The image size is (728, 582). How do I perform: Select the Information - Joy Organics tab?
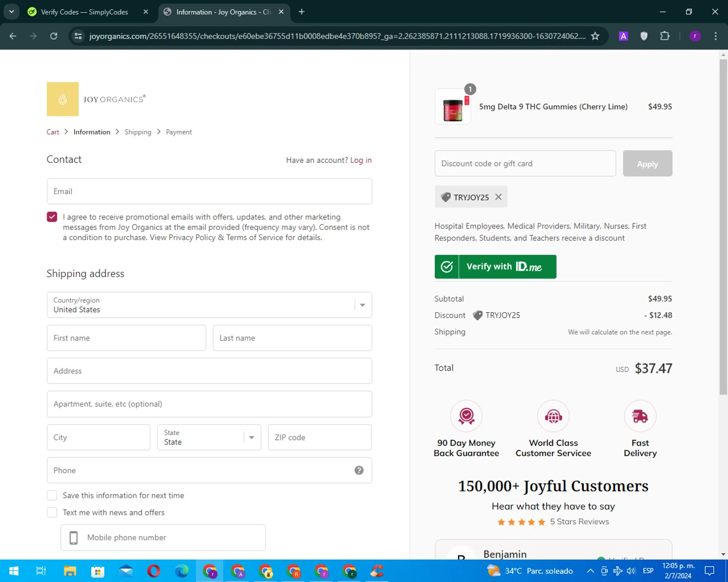point(223,12)
